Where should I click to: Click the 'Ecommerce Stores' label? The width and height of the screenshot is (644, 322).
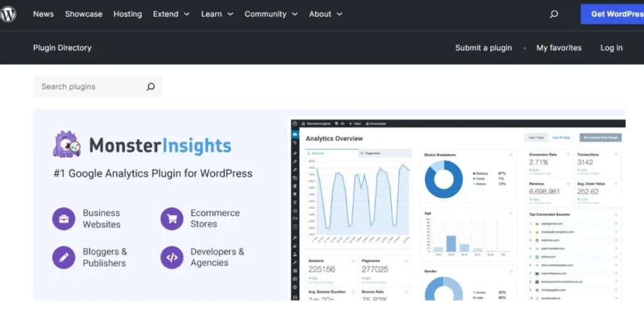[215, 218]
